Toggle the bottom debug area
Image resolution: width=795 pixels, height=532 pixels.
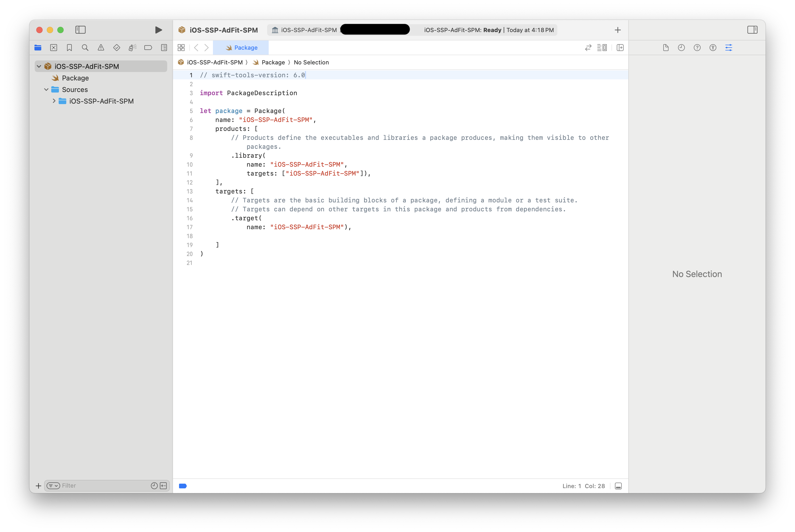(x=618, y=486)
